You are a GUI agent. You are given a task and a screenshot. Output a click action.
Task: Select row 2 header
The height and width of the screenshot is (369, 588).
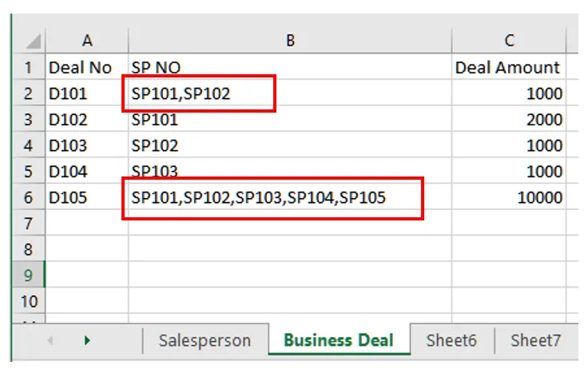[30, 93]
